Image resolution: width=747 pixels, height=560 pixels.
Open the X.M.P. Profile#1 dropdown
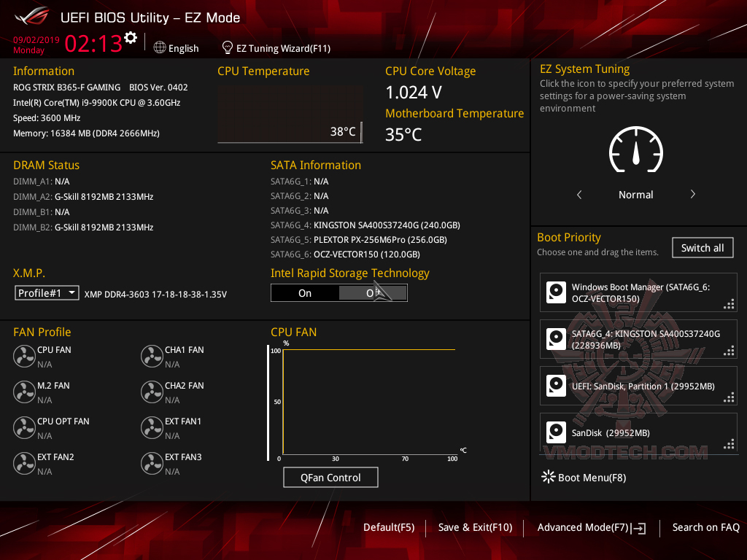pyautogui.click(x=47, y=292)
